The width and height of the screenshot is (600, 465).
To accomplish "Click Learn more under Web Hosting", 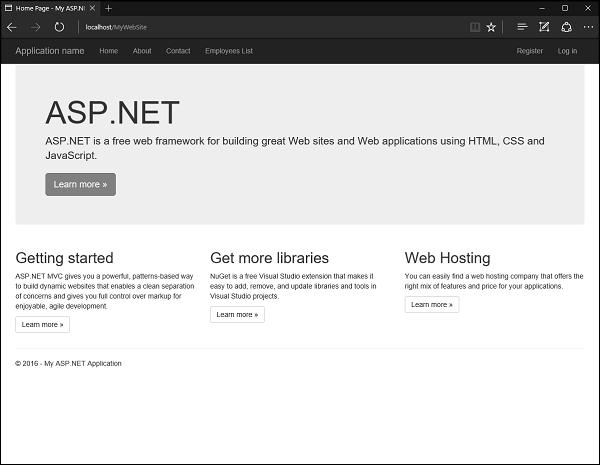I will pos(431,304).
